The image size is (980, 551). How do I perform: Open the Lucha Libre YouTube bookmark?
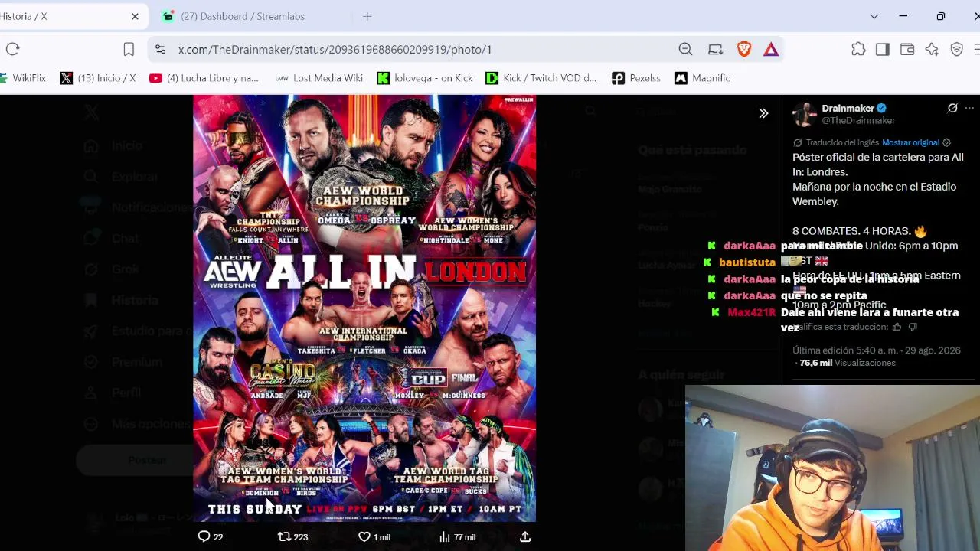[x=204, y=78]
